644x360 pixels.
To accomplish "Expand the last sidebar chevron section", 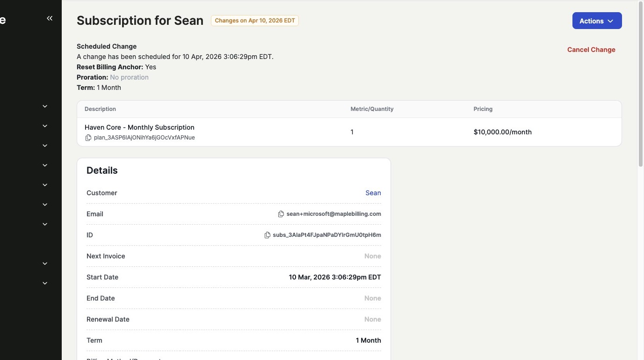I will coord(45,283).
